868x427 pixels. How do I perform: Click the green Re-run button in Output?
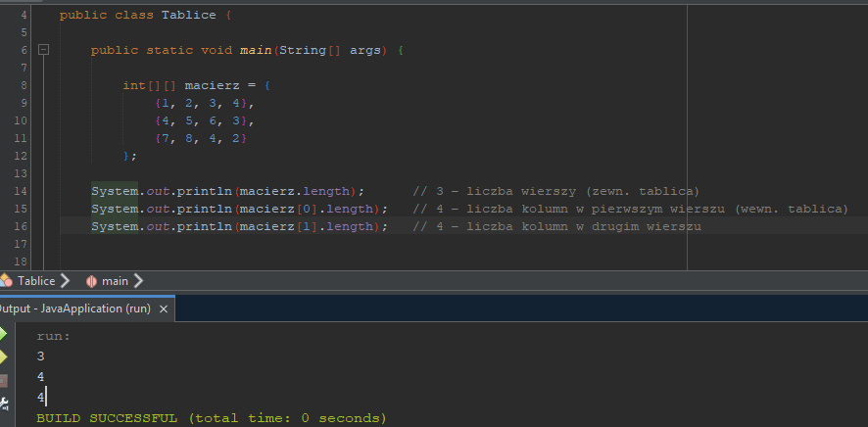click(3, 335)
